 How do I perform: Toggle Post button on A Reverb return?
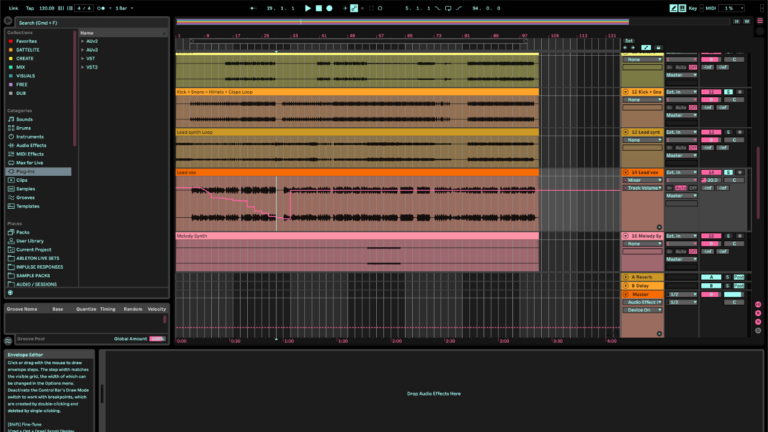click(739, 277)
